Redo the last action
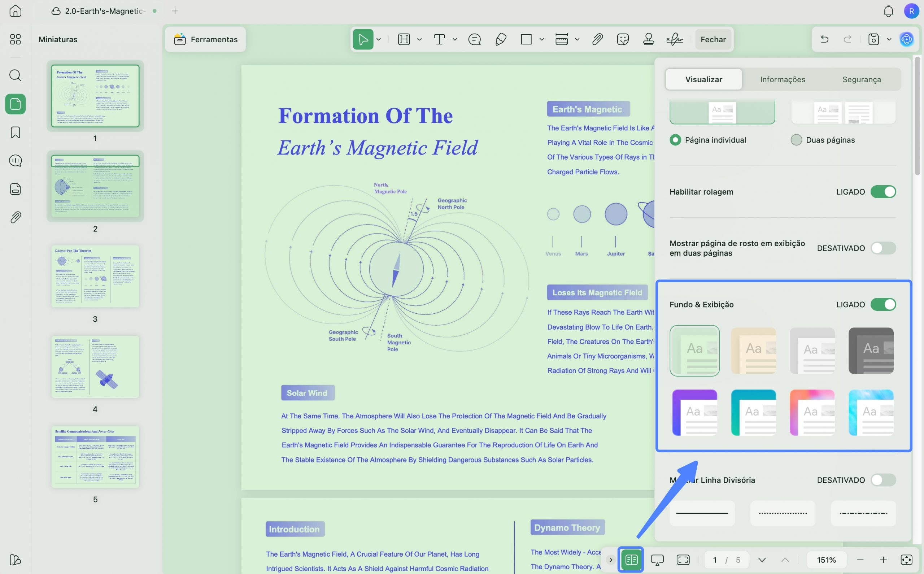This screenshot has width=924, height=574. coord(847,39)
